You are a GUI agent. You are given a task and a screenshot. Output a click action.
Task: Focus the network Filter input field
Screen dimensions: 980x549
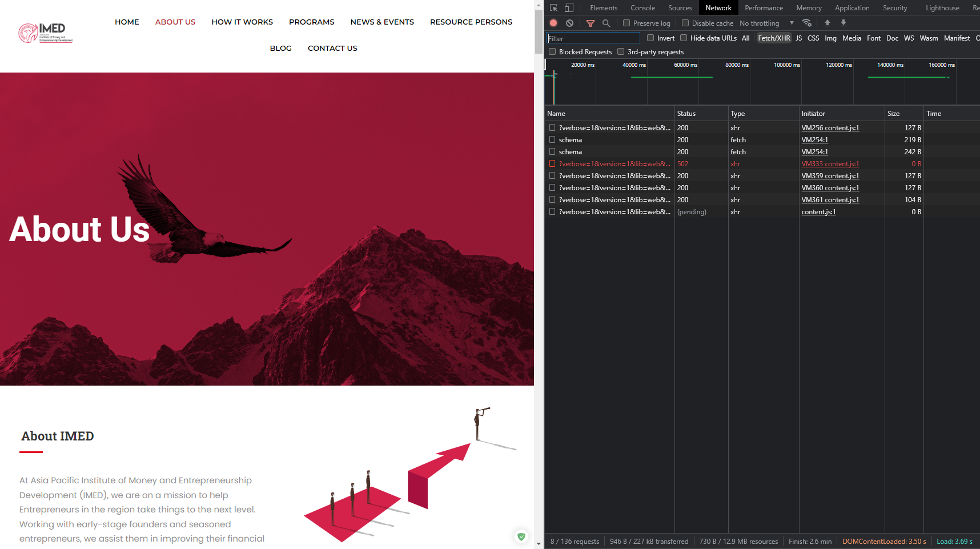point(593,38)
